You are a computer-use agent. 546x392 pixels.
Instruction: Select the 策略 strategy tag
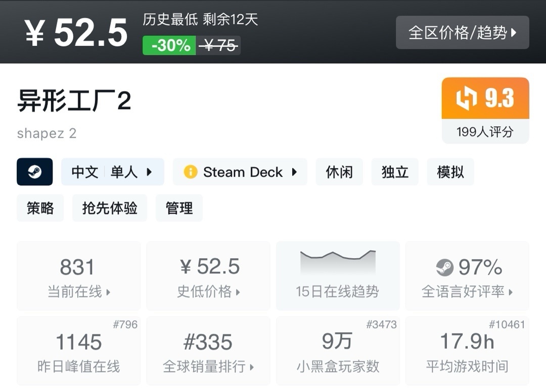click(x=40, y=208)
